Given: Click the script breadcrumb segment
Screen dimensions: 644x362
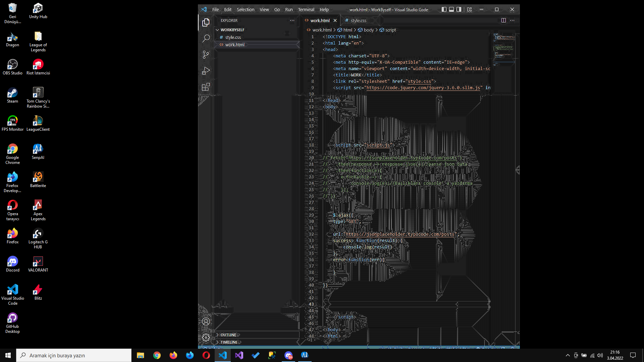Looking at the screenshot, I should 390,30.
